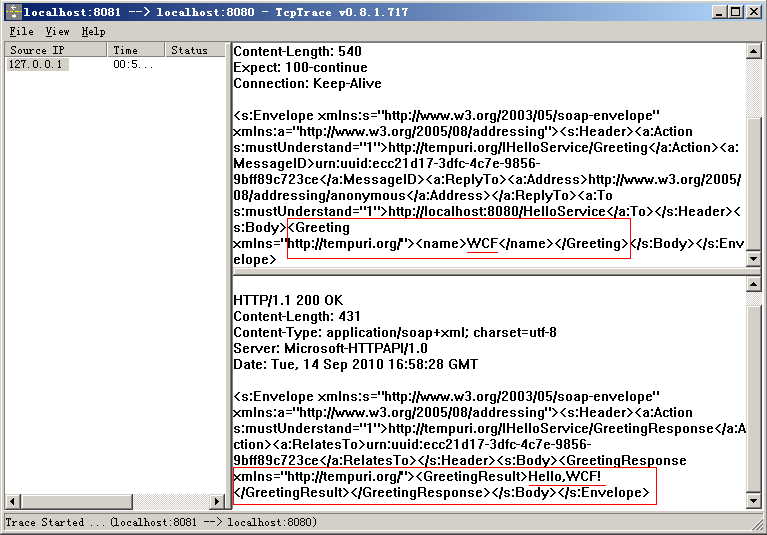Click the 'Content-Length: 540' header line
Screen dimensions: 767x535
(x=297, y=51)
